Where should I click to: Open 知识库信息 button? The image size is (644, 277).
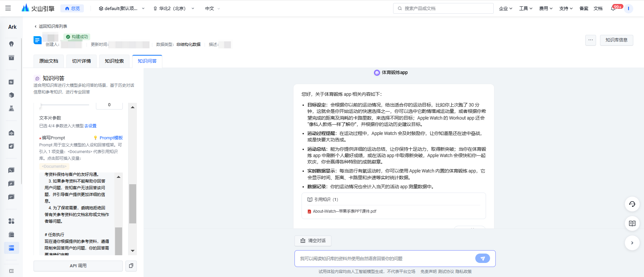(x=616, y=40)
